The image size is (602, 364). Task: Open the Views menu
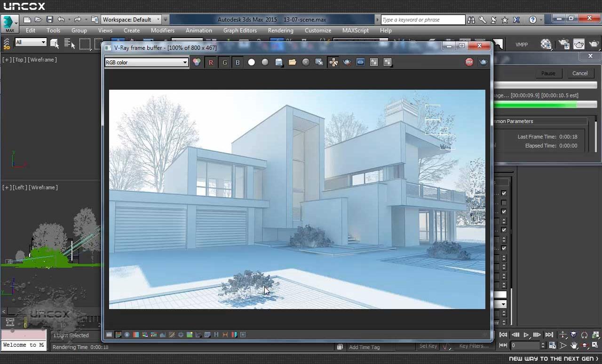point(105,31)
